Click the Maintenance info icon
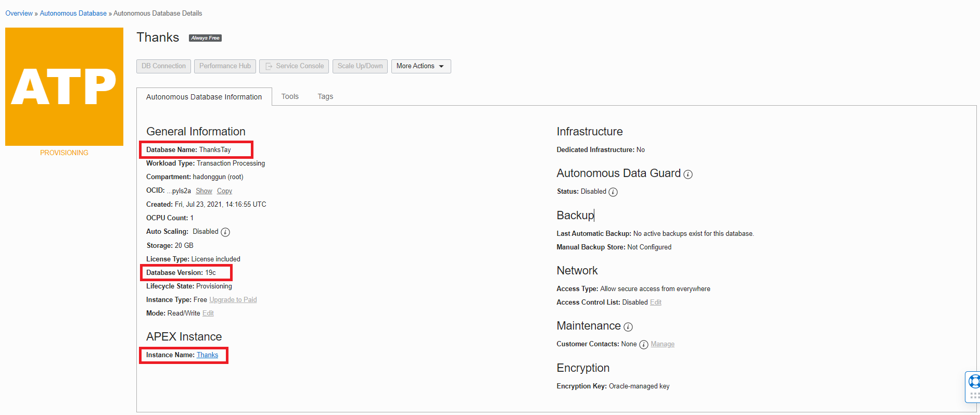The image size is (980, 415). pyautogui.click(x=628, y=327)
